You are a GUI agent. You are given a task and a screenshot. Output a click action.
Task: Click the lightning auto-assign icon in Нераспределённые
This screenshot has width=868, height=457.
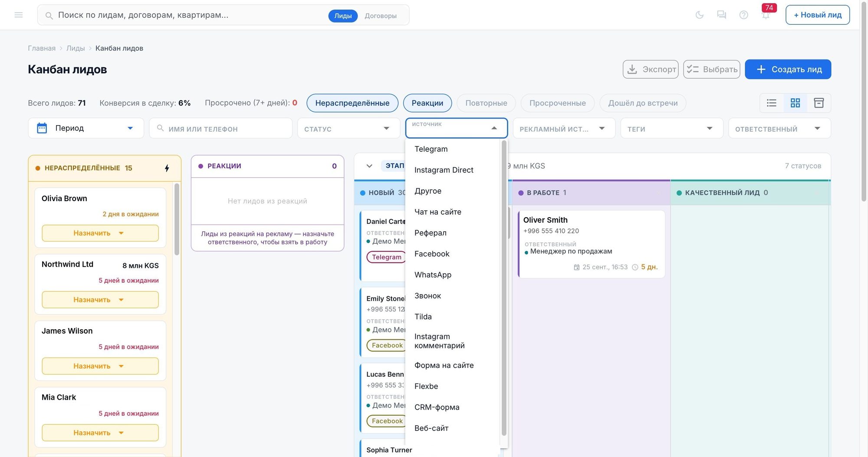(x=167, y=168)
